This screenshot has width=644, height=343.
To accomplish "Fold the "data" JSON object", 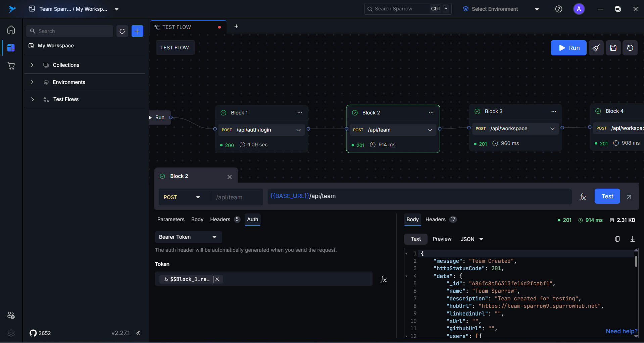I will pyautogui.click(x=406, y=276).
